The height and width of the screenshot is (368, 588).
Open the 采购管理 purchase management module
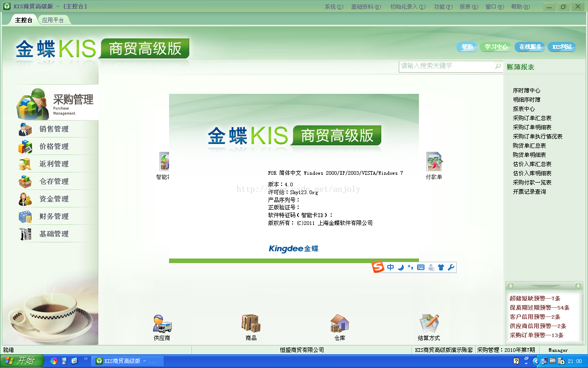pos(57,103)
